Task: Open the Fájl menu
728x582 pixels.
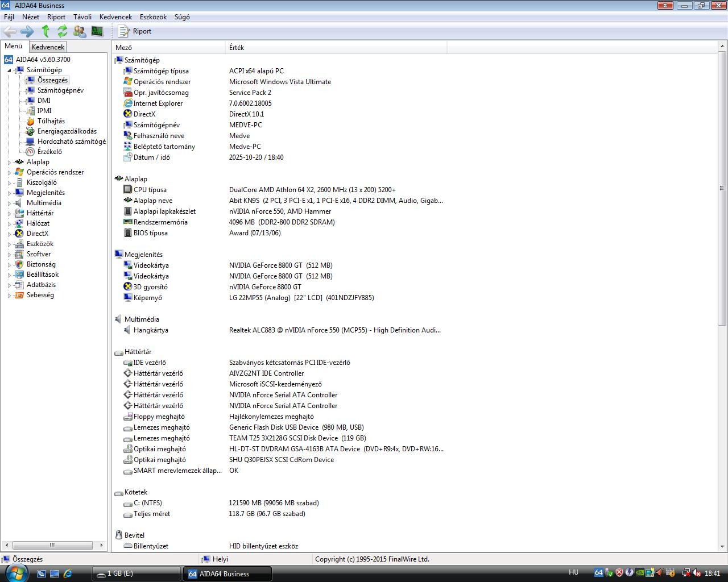Action: click(9, 17)
